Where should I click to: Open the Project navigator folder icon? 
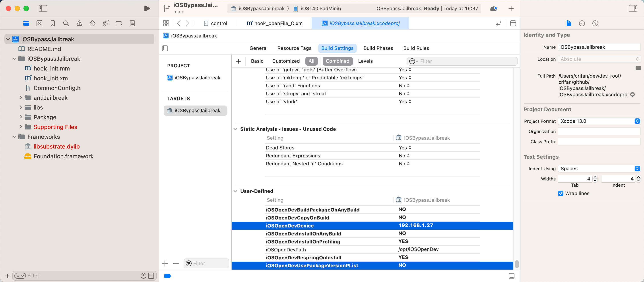pos(26,23)
